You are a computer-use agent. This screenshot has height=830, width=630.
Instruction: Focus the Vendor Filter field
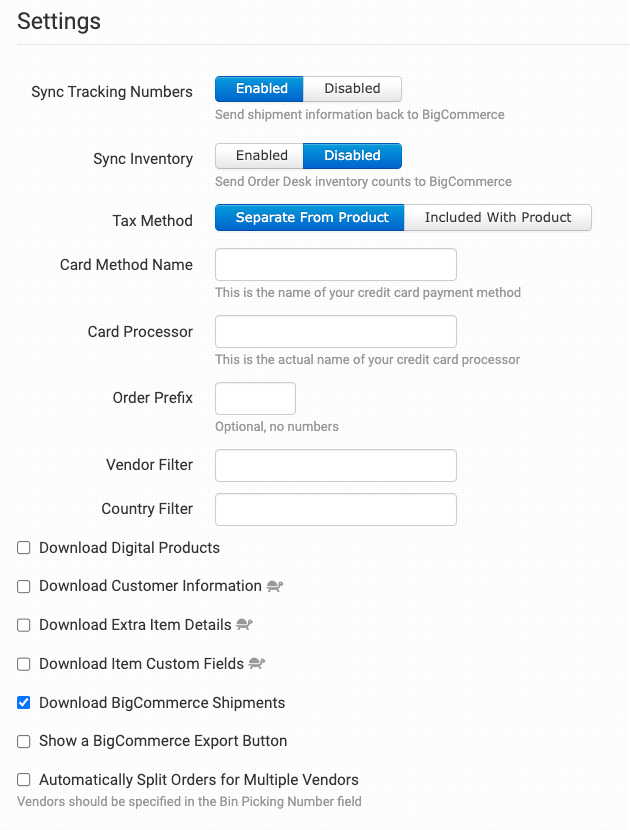[336, 466]
